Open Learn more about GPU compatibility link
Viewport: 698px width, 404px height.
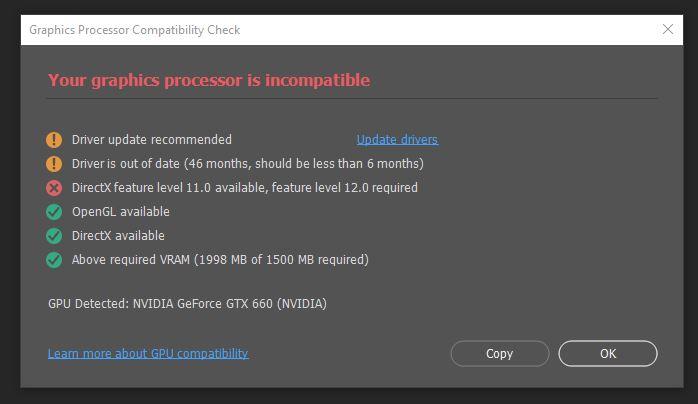(x=148, y=354)
